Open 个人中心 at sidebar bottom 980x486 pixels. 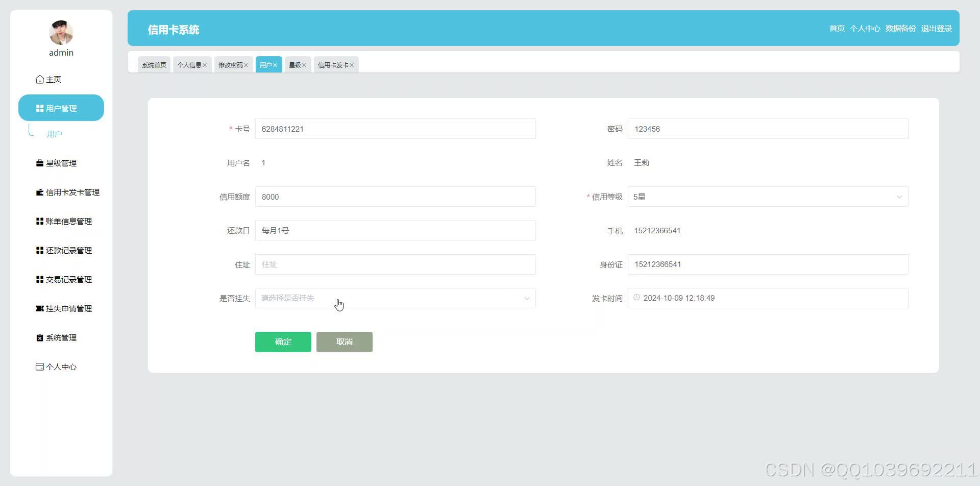(x=60, y=367)
